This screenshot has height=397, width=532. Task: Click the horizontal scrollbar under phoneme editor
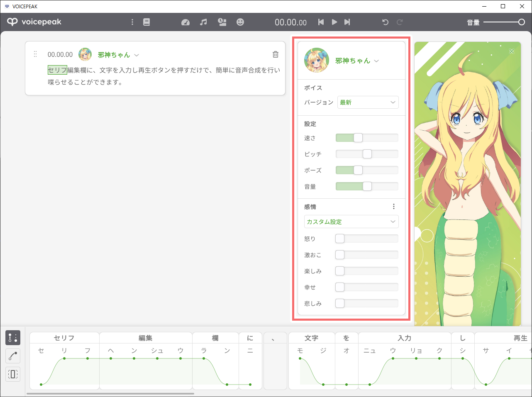pyautogui.click(x=110, y=394)
